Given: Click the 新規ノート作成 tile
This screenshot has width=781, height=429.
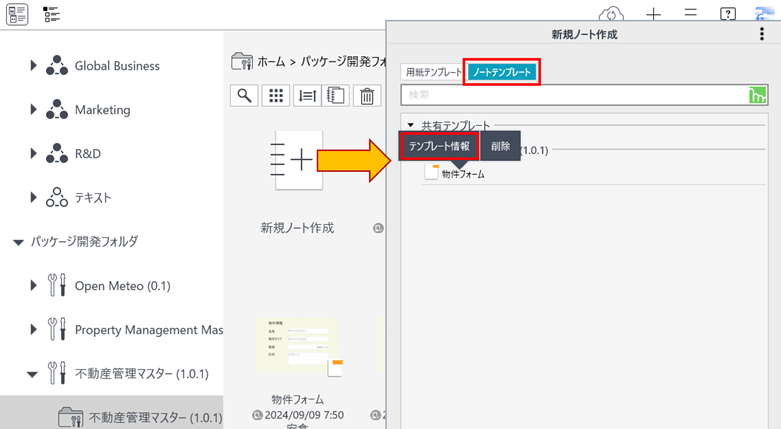Looking at the screenshot, I should coord(298,160).
